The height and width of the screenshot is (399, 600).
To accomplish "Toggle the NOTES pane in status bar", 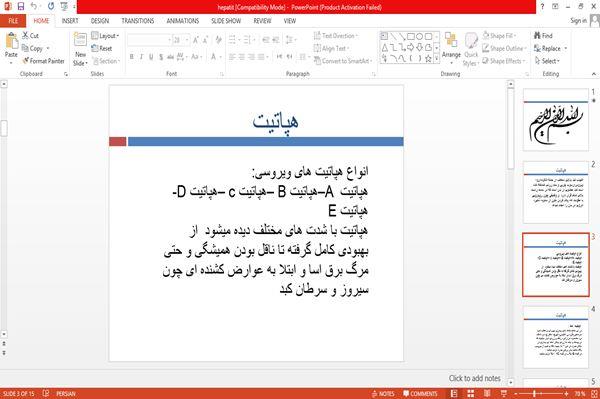I will tap(383, 394).
